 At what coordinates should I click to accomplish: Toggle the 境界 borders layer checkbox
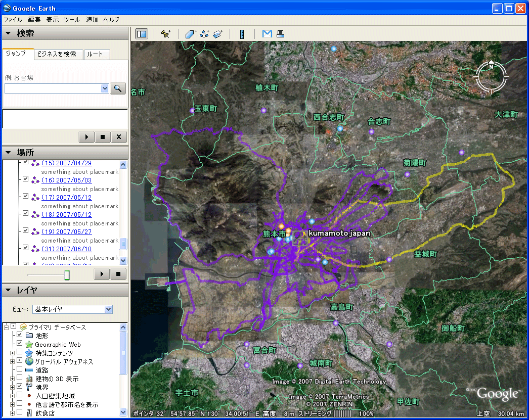[x=20, y=386]
